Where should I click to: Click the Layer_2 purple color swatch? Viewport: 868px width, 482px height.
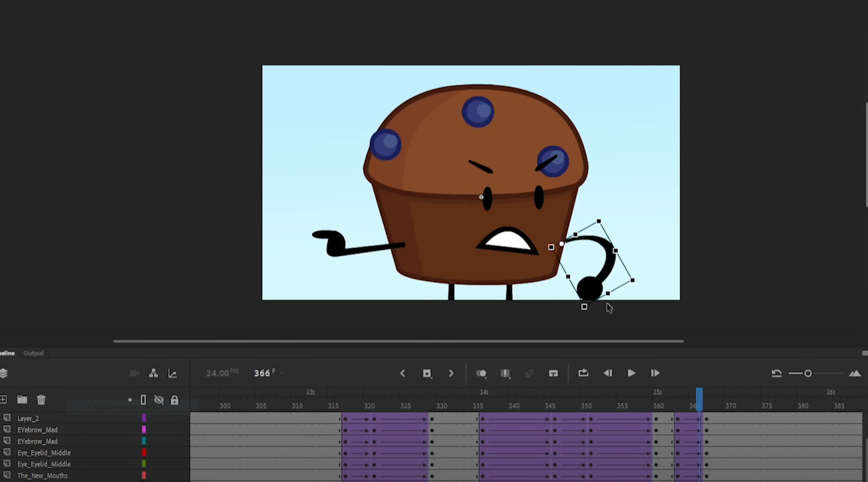[143, 418]
